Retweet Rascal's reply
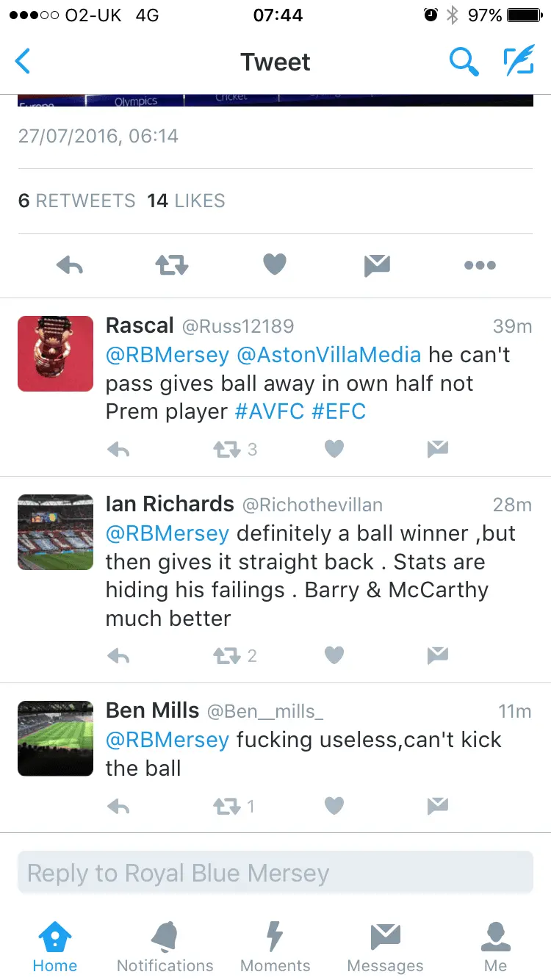The height and width of the screenshot is (980, 551). click(x=228, y=449)
